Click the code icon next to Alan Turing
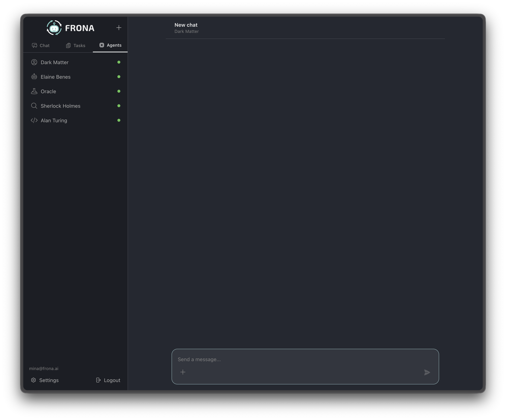 click(x=34, y=120)
